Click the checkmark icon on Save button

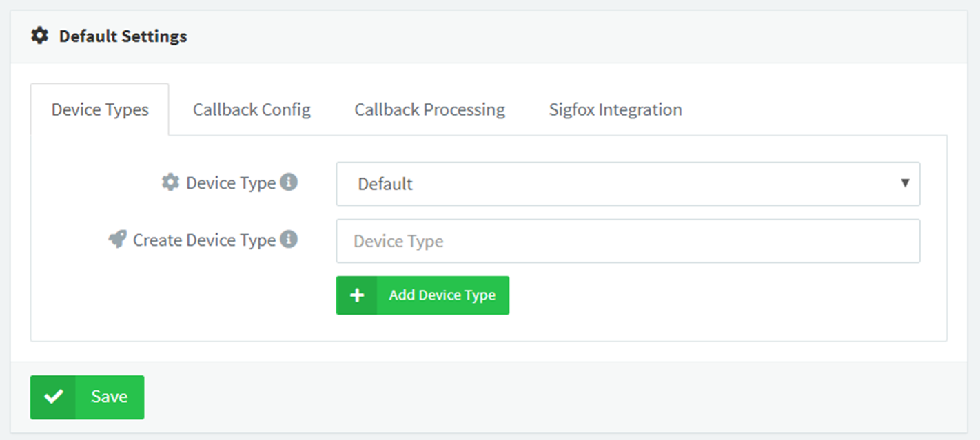point(53,397)
